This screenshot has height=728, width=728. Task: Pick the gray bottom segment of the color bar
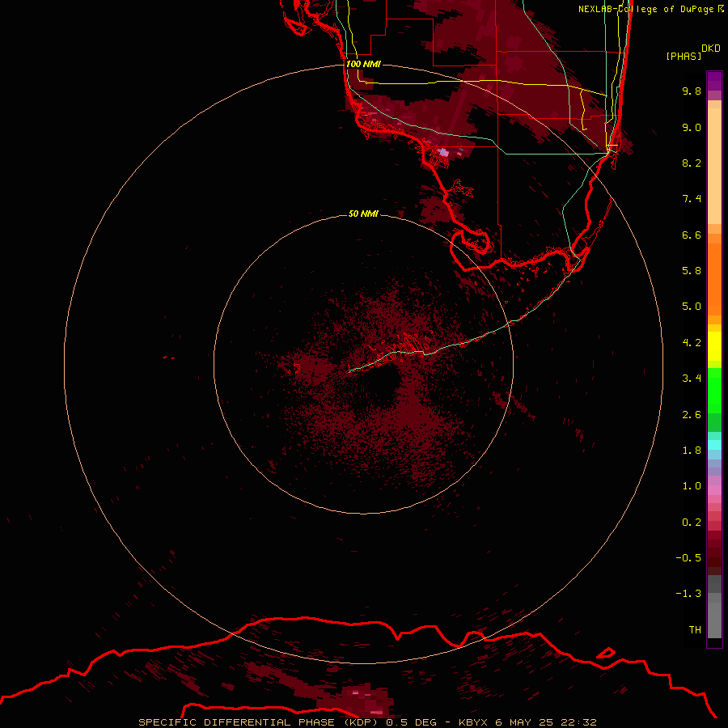(714, 616)
